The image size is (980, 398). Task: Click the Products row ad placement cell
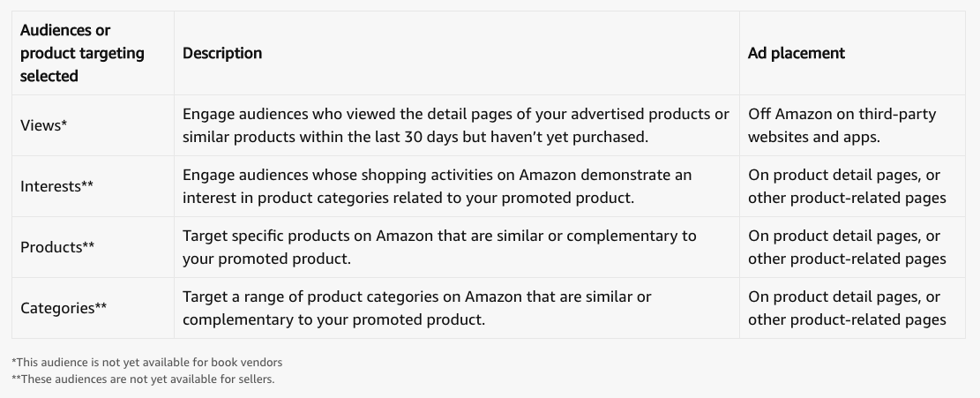point(846,247)
